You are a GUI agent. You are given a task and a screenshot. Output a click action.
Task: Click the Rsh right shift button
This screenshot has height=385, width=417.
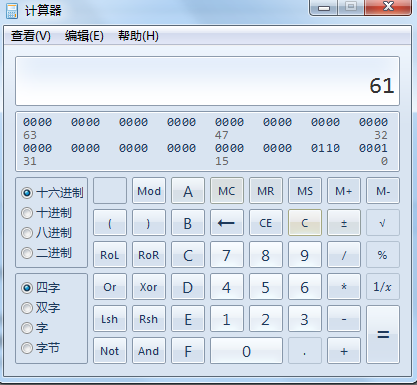149,319
